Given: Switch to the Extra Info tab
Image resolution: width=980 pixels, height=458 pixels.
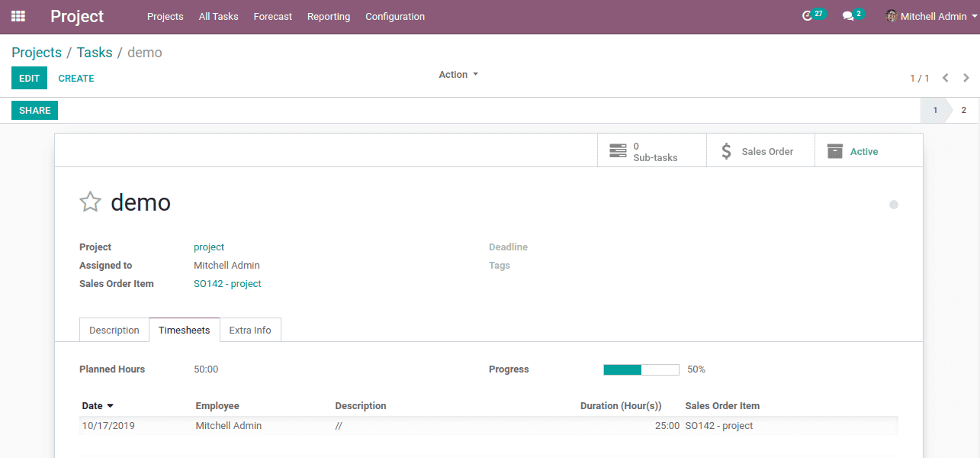Looking at the screenshot, I should point(250,330).
